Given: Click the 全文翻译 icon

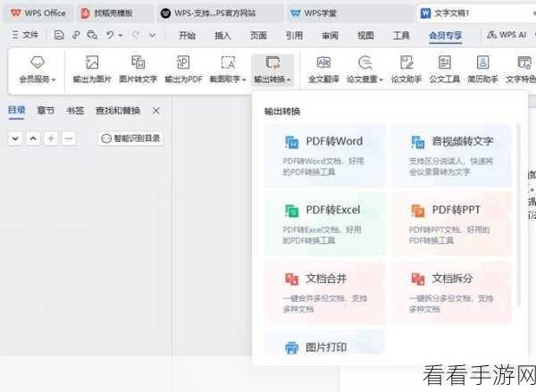Looking at the screenshot, I should tap(323, 63).
